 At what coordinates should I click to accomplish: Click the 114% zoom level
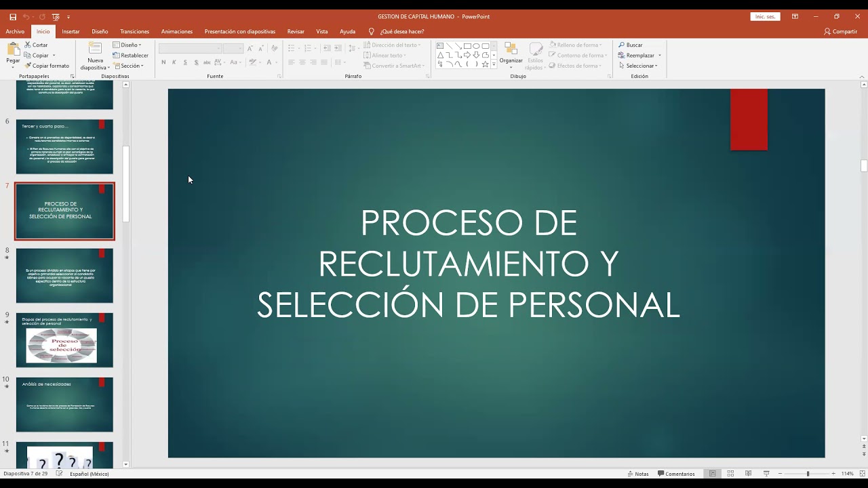pyautogui.click(x=848, y=474)
